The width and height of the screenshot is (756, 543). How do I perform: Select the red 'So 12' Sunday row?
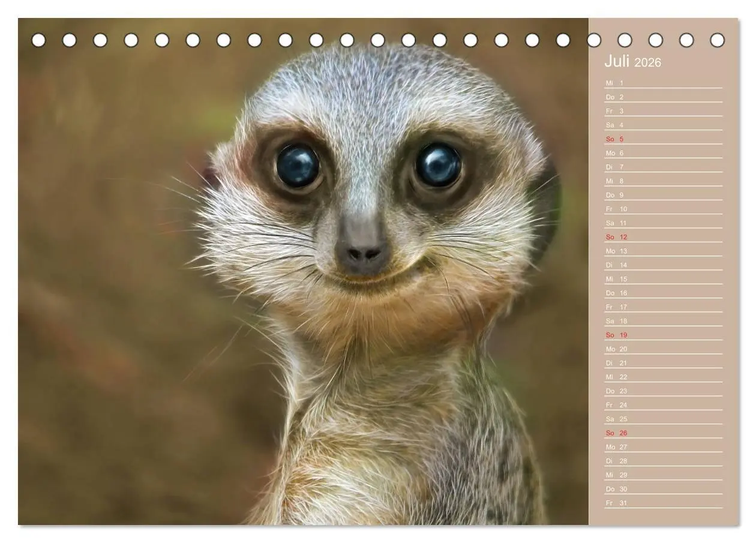point(663,237)
